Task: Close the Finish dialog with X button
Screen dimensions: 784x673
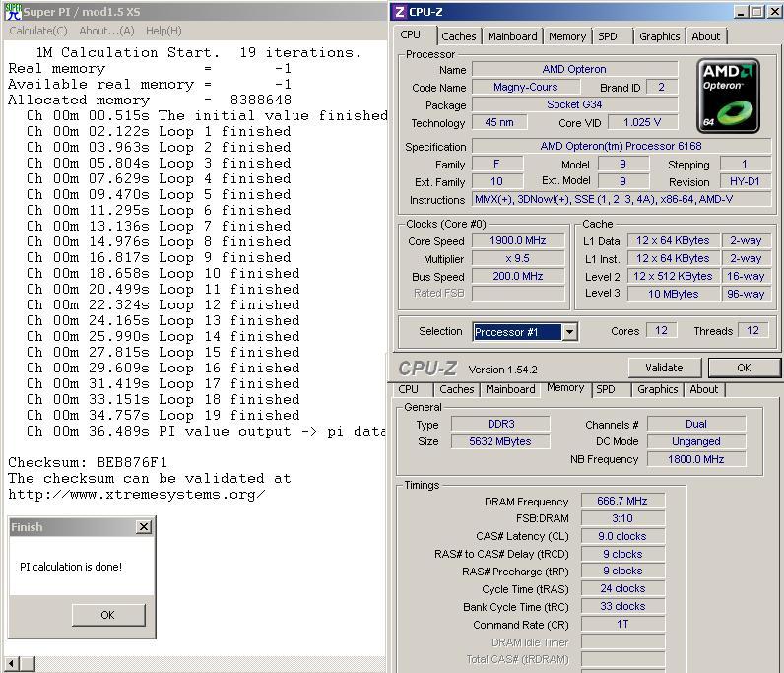Action: tap(144, 527)
